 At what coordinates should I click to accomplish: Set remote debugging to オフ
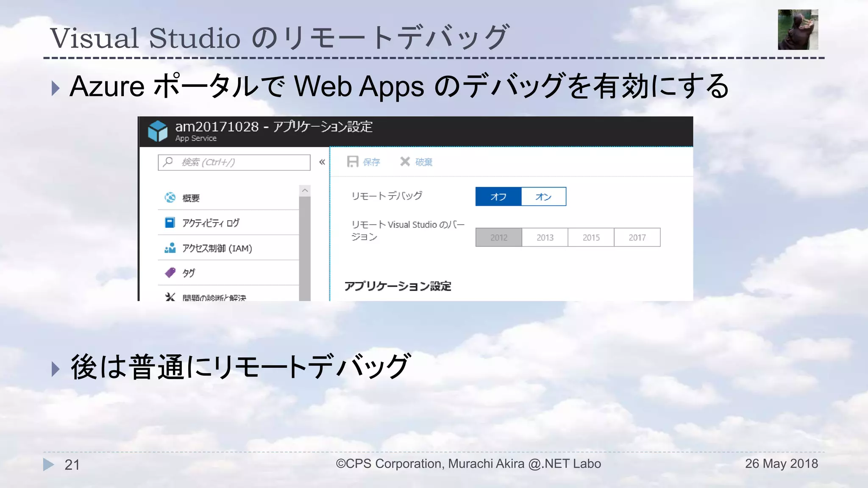click(x=498, y=197)
